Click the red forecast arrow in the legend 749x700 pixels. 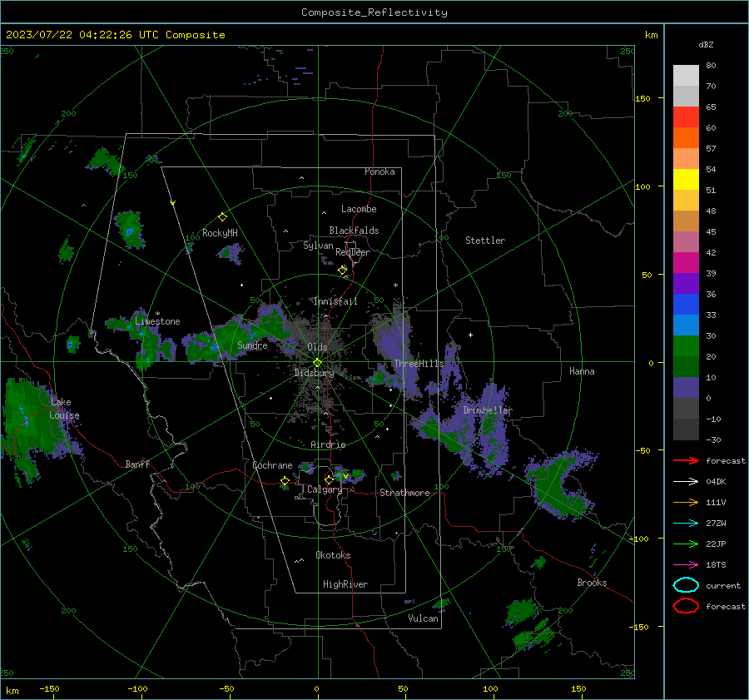(686, 460)
